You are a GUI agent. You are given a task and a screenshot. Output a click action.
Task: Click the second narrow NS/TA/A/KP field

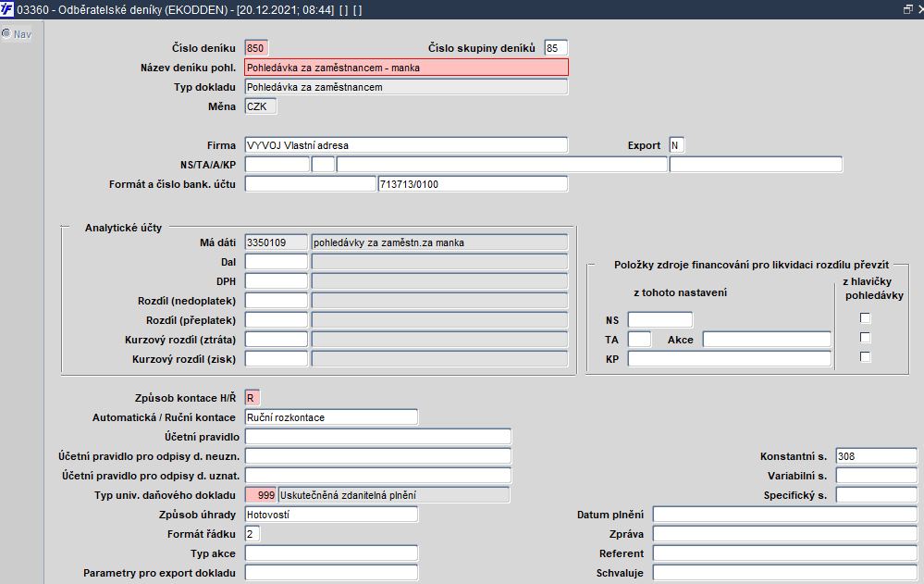pos(323,165)
